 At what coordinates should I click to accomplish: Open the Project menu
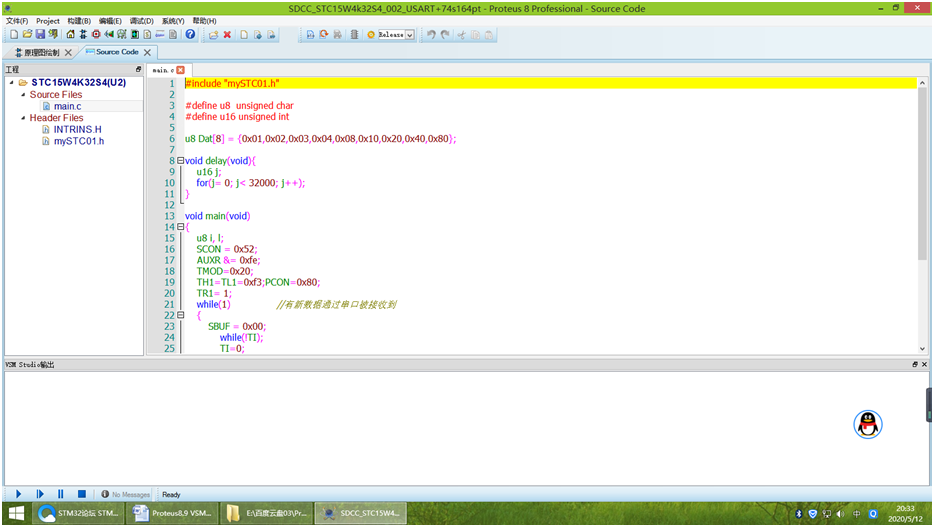(x=48, y=20)
